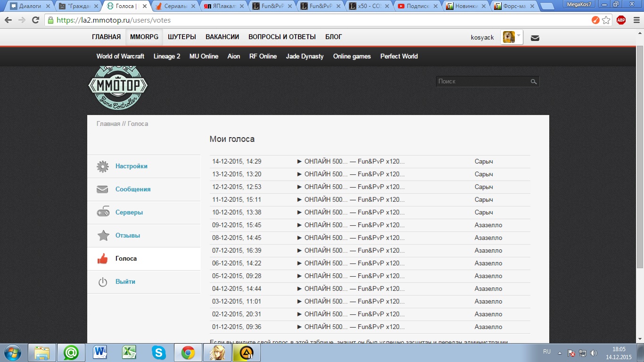This screenshot has width=644, height=362.
Task: Show hidden system tray icons
Action: (x=560, y=353)
